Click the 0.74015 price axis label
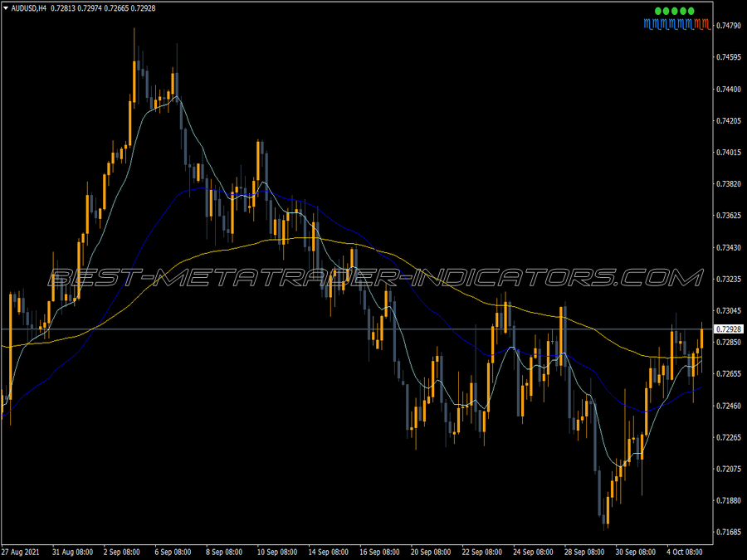Image resolution: width=747 pixels, height=560 pixels. [x=729, y=153]
